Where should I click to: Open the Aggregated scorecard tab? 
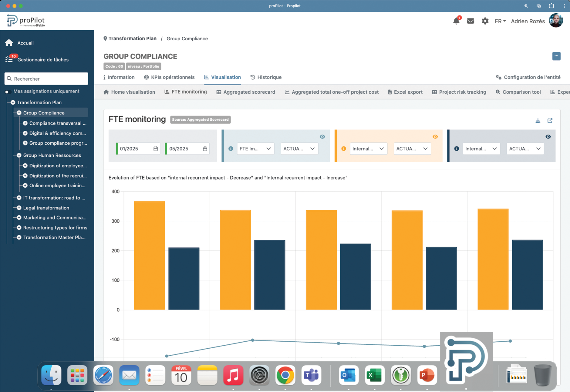[x=246, y=92]
